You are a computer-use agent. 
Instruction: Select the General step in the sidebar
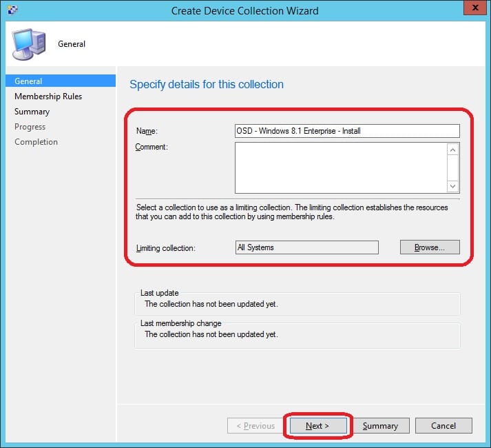pos(61,81)
